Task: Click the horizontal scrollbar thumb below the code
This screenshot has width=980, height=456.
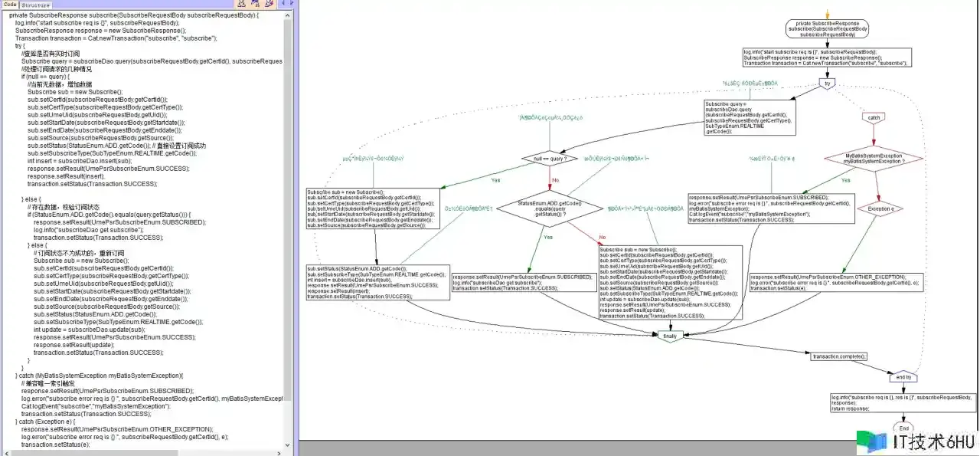Action: [92, 452]
